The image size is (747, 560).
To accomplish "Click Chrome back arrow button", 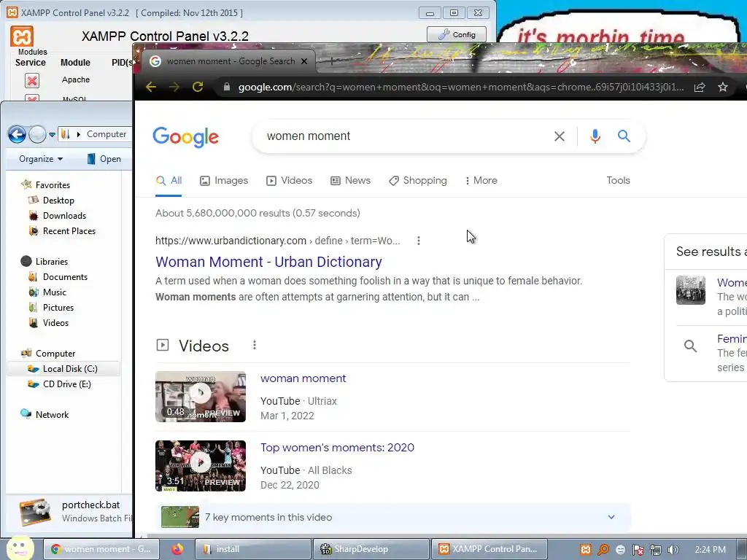I will point(151,87).
